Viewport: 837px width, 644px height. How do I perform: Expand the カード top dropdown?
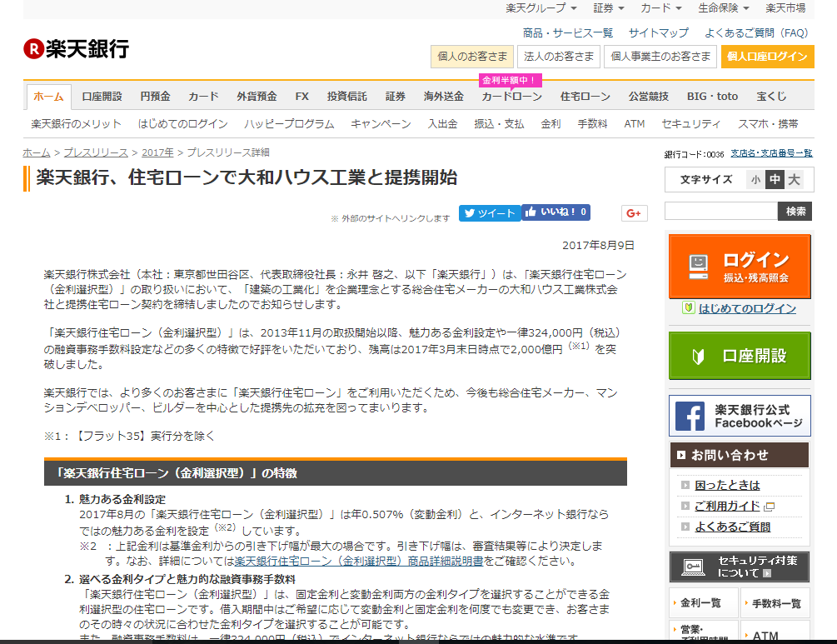coord(660,8)
